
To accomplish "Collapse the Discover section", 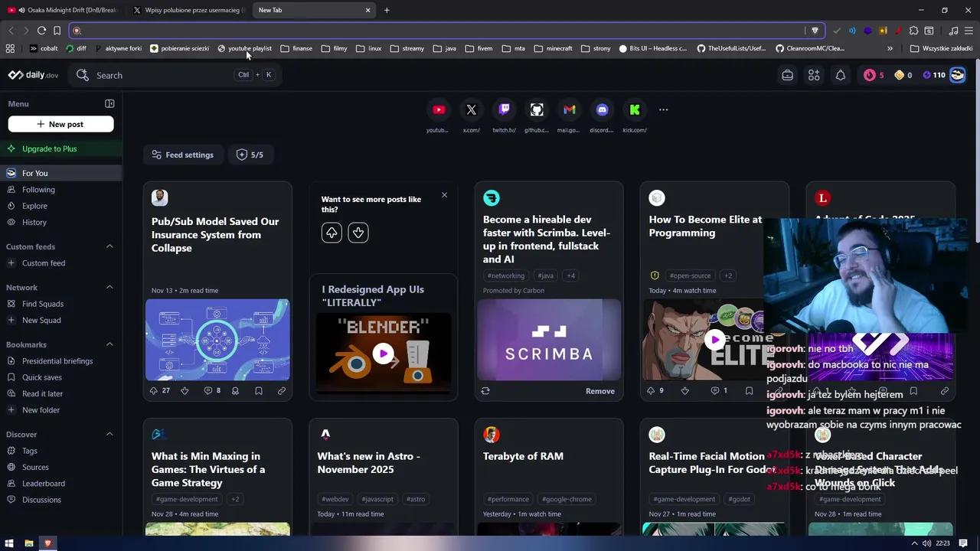I will pos(109,434).
